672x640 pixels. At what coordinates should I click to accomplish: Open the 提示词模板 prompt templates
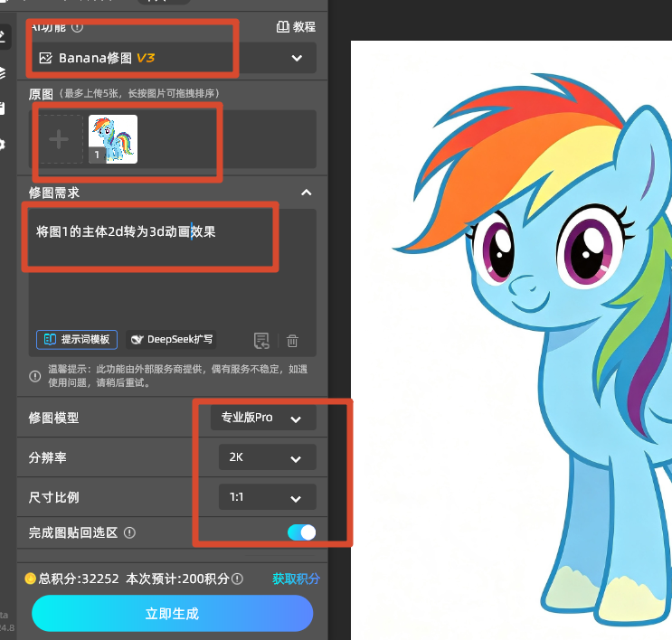[77, 340]
